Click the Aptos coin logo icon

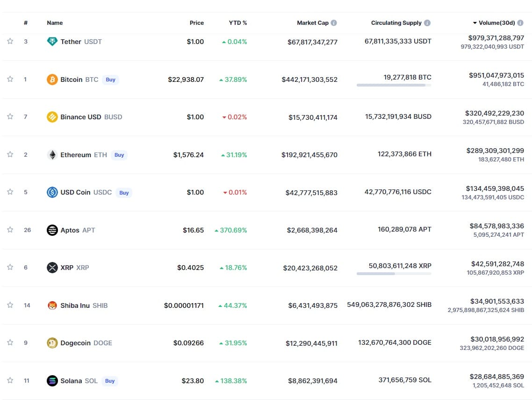pyautogui.click(x=52, y=230)
